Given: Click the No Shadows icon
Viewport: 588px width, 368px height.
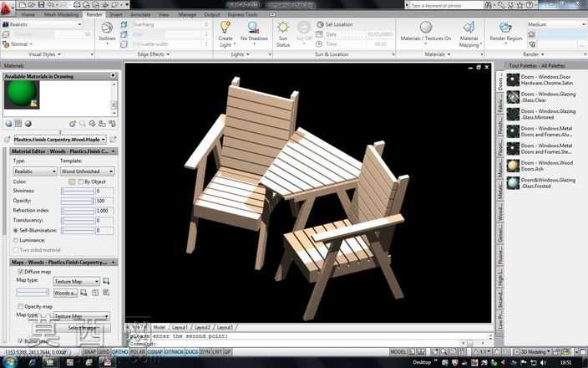Looking at the screenshot, I should [x=254, y=28].
